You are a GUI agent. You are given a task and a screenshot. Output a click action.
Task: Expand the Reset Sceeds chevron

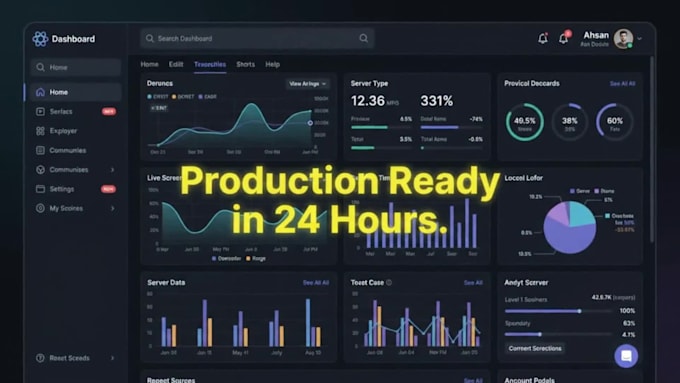pos(113,358)
